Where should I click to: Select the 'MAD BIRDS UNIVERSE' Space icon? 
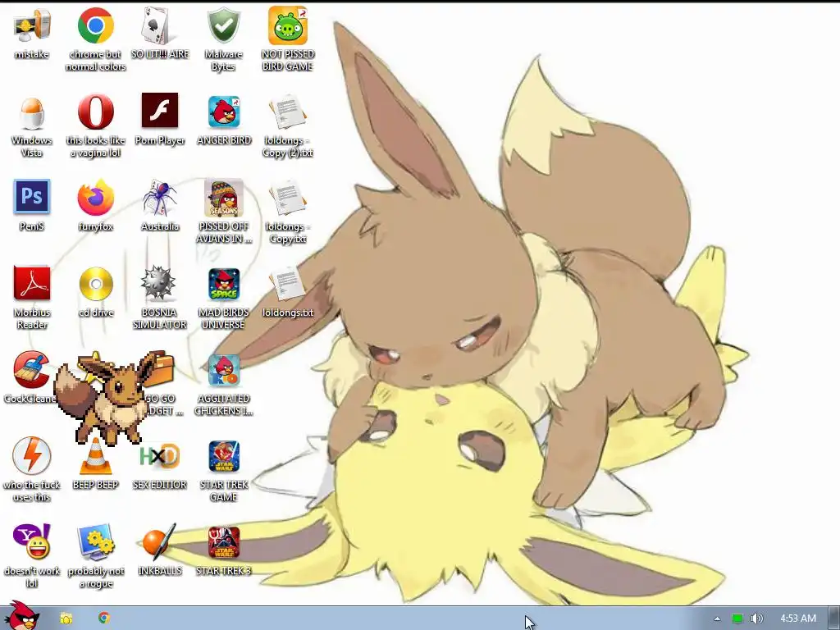pyautogui.click(x=224, y=285)
